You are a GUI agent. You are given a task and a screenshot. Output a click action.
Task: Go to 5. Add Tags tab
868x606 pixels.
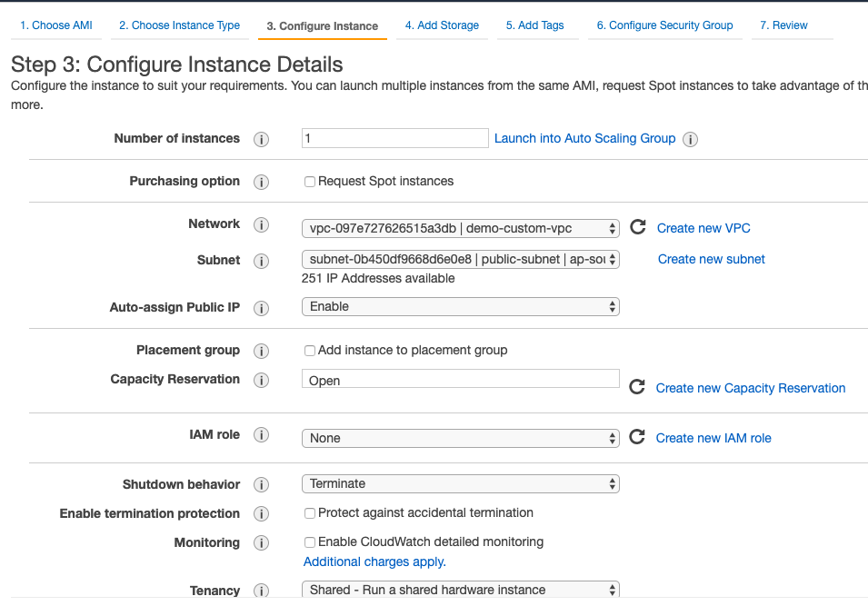click(534, 25)
